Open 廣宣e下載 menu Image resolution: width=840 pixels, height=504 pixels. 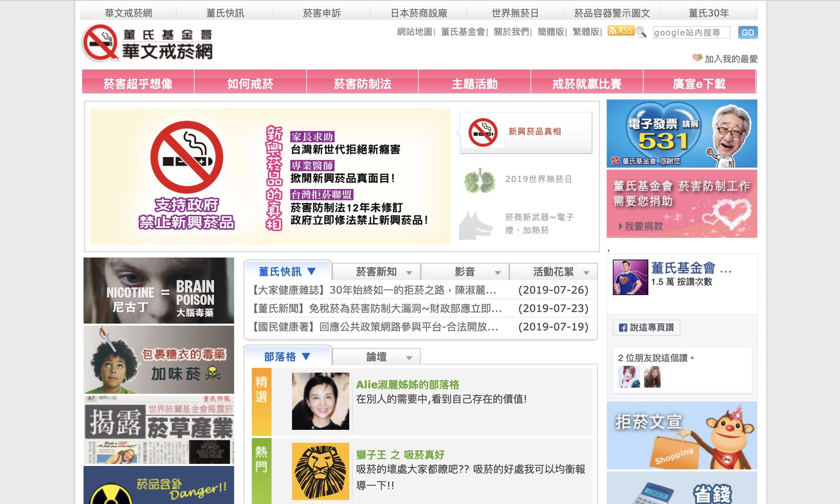699,82
